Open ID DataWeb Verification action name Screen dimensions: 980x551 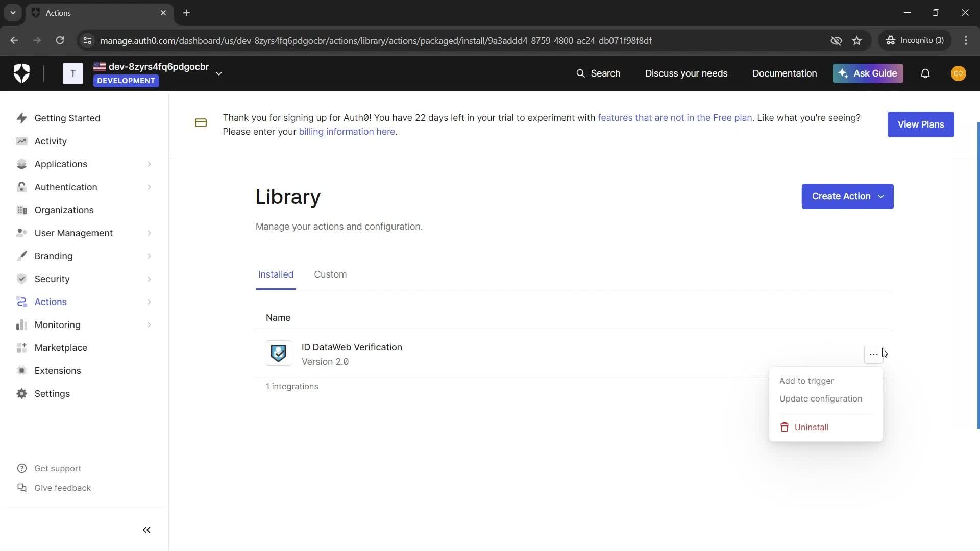click(x=352, y=347)
